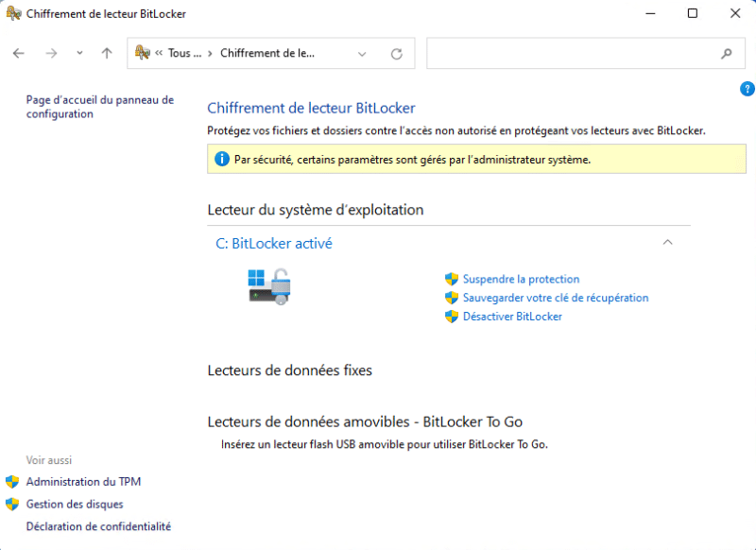Click the back navigation arrow

(x=19, y=54)
